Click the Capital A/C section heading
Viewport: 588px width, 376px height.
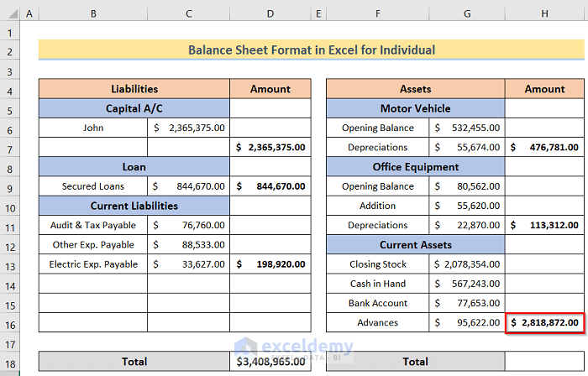pyautogui.click(x=134, y=108)
